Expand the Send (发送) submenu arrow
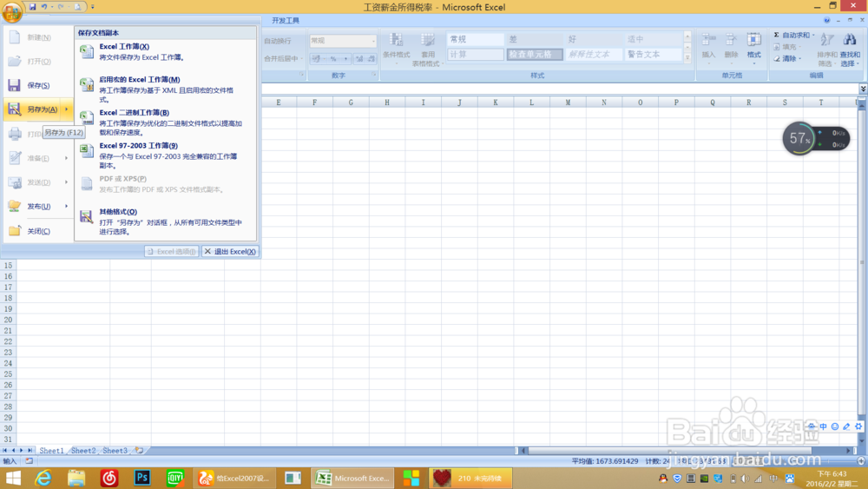The width and height of the screenshot is (868, 489). (67, 182)
